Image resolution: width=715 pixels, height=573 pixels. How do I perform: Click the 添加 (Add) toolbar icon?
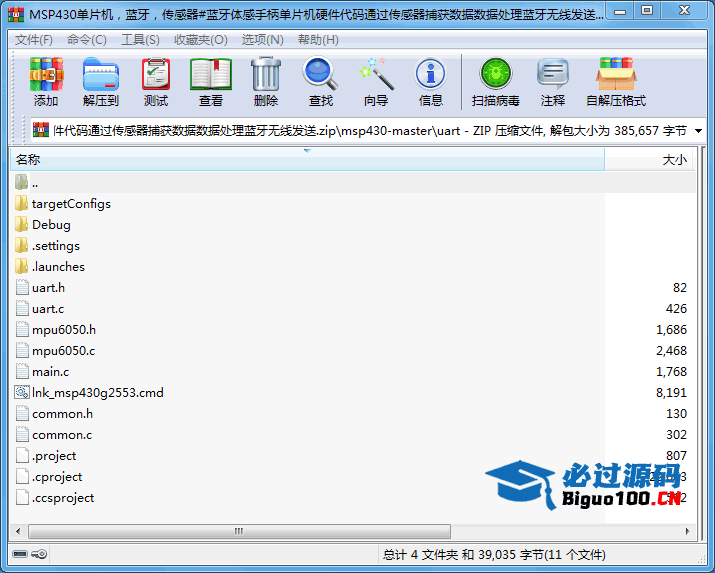46,80
